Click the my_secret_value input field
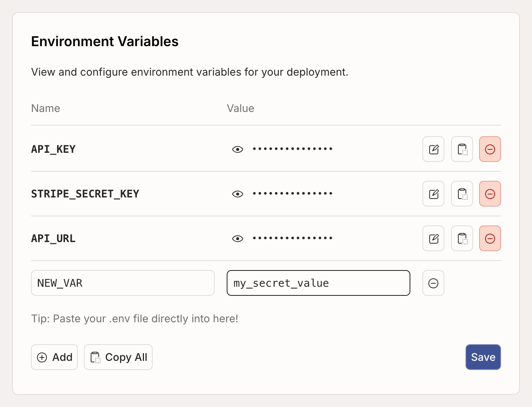532x407 pixels. pyautogui.click(x=319, y=283)
